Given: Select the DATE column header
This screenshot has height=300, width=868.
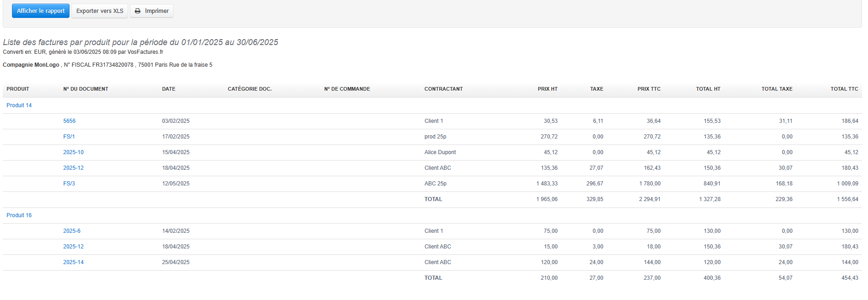Looking at the screenshot, I should click(x=169, y=89).
